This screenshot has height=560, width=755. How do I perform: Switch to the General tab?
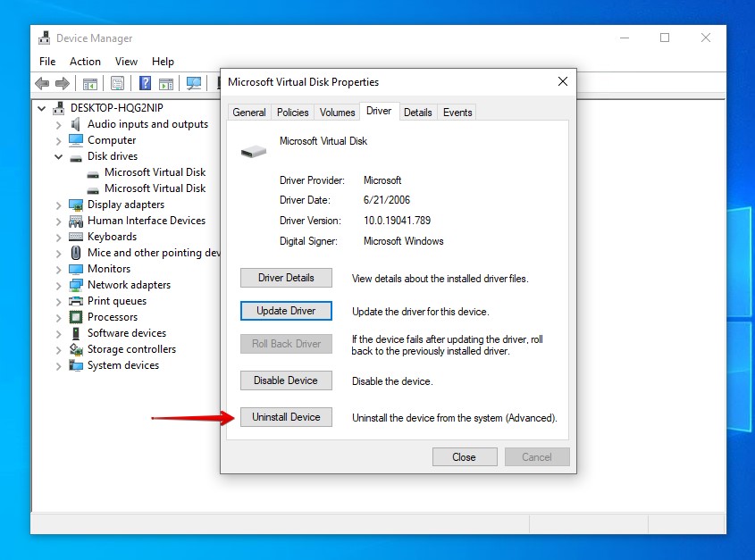click(x=249, y=113)
